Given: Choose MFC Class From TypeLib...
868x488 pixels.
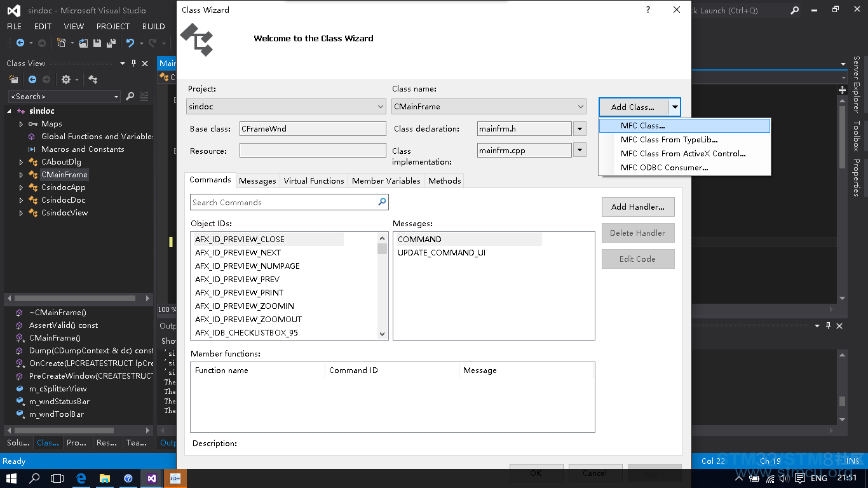Looking at the screenshot, I should 684,140.
